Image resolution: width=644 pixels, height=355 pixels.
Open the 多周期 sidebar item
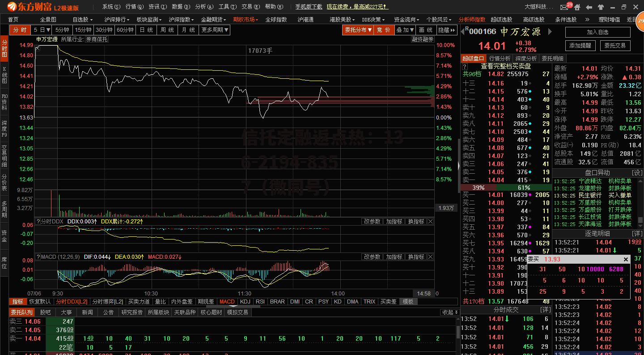tap(4, 210)
